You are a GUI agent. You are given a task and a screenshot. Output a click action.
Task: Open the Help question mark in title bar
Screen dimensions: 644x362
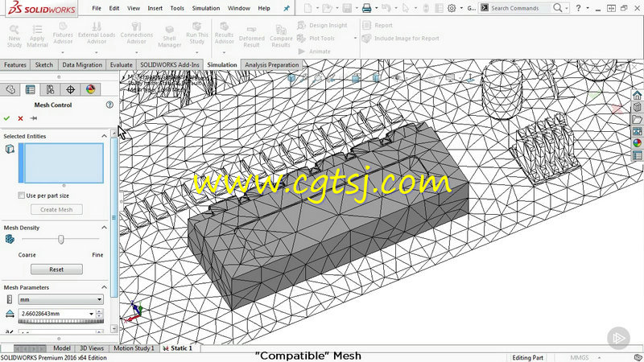(x=578, y=8)
